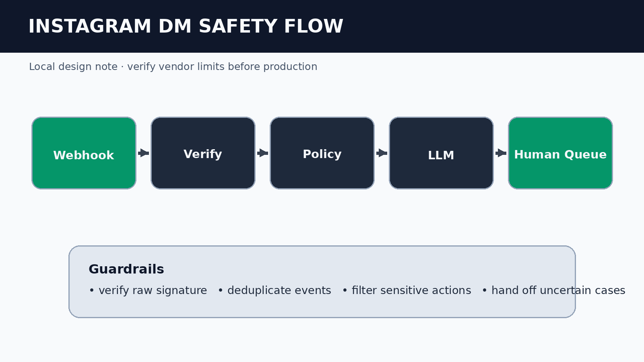The width and height of the screenshot is (644, 362).
Task: Click the arrow between Verify and Policy
Action: point(263,153)
